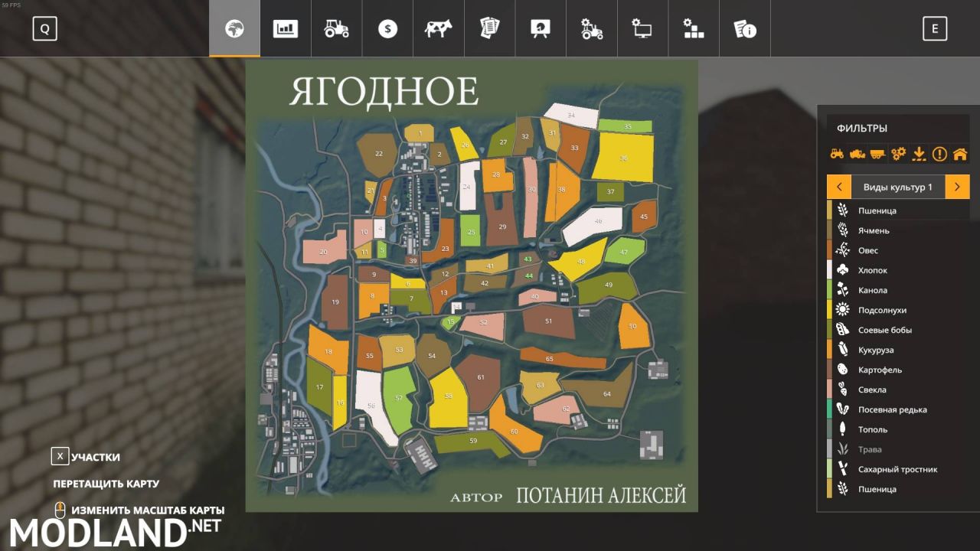Click the E next menu page button
The width and height of the screenshot is (980, 551).
pyautogui.click(x=934, y=29)
